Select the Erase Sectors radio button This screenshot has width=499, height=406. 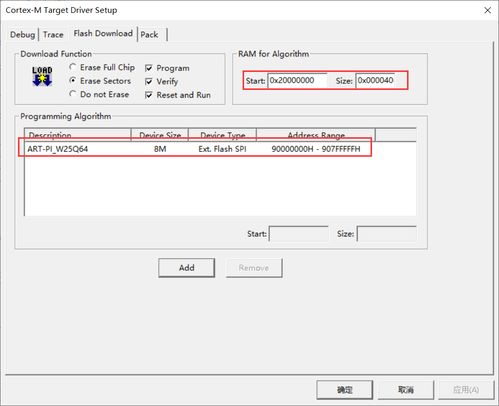point(72,81)
